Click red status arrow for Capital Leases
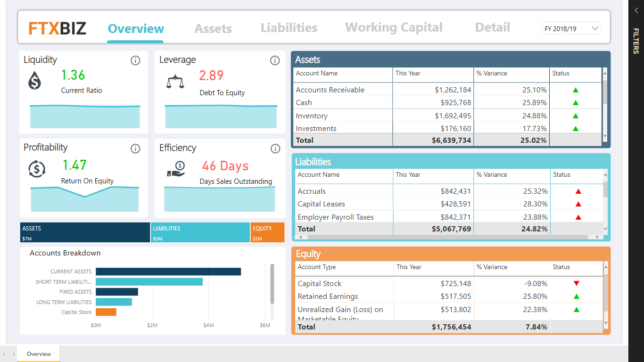 point(578,204)
